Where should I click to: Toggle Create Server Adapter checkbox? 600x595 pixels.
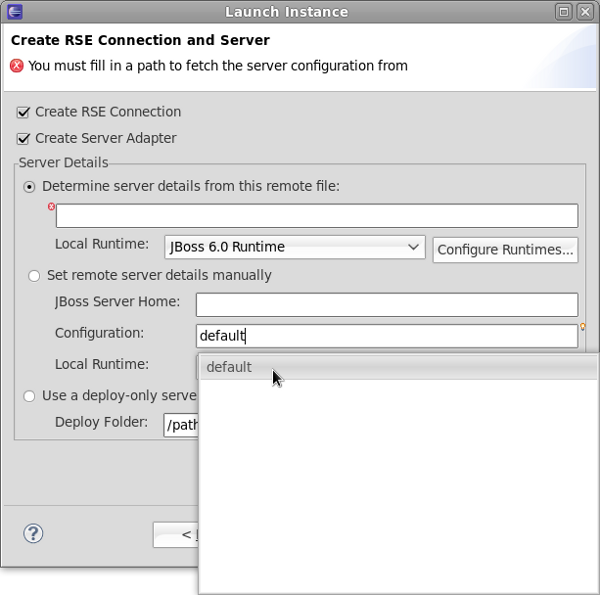tap(23, 139)
